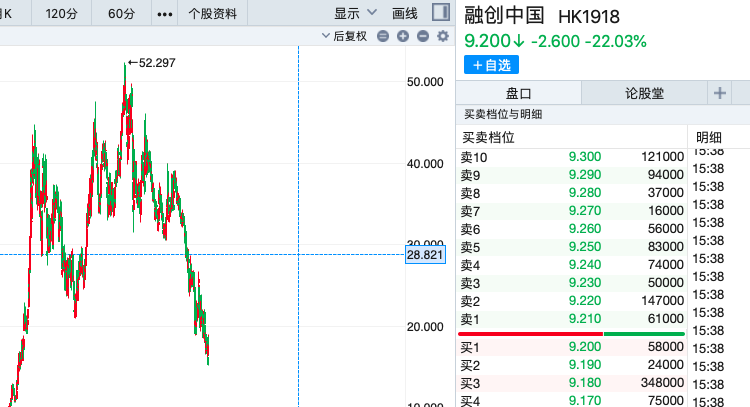Click volume 348000 in 买3 row
Viewport: 750px width, 407px height.
coord(662,383)
